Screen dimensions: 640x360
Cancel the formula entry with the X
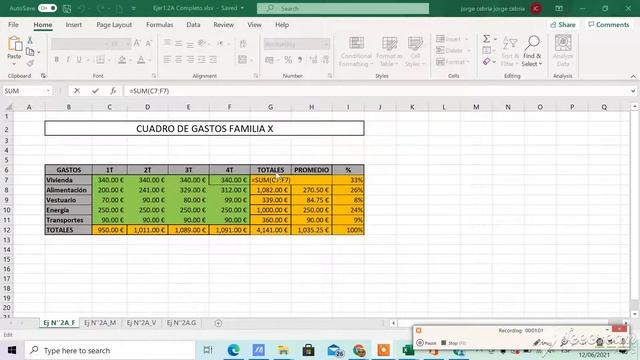(77, 91)
